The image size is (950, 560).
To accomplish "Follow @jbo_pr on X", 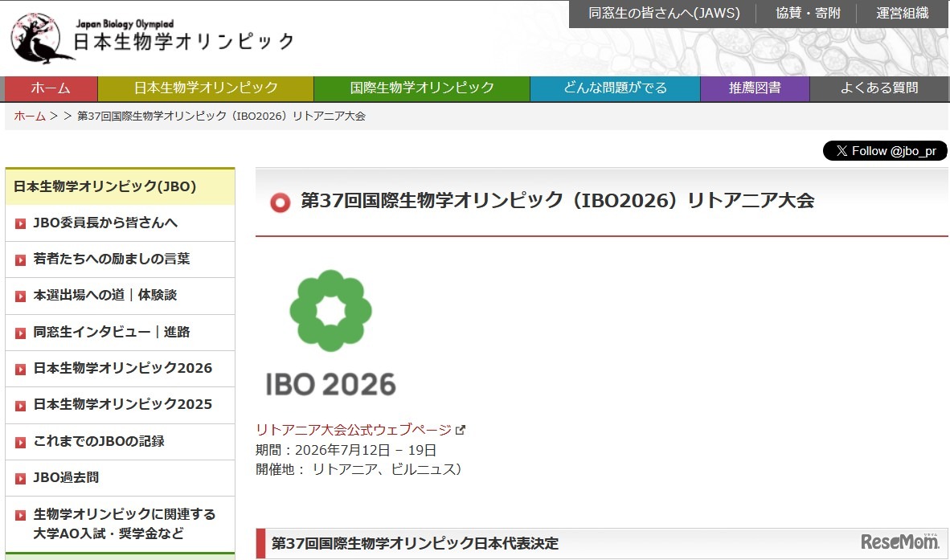I will pyautogui.click(x=885, y=151).
